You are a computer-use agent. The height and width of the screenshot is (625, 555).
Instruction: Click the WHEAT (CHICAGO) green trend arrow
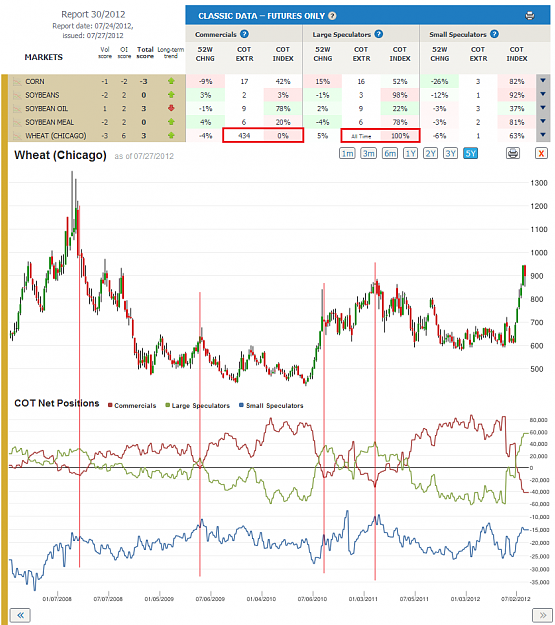pos(171,135)
